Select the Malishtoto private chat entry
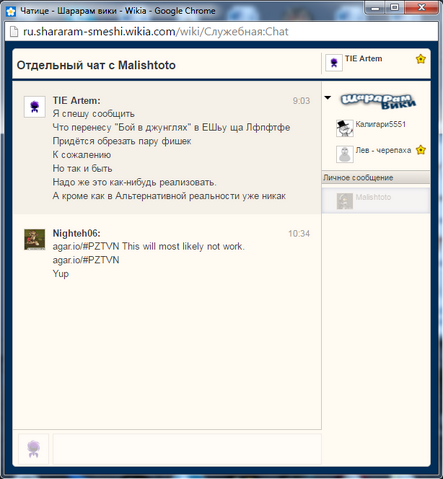The image size is (443, 479). [x=376, y=201]
